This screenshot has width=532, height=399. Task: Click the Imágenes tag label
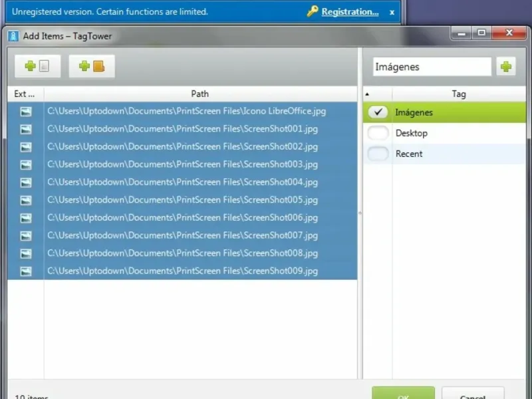(414, 112)
